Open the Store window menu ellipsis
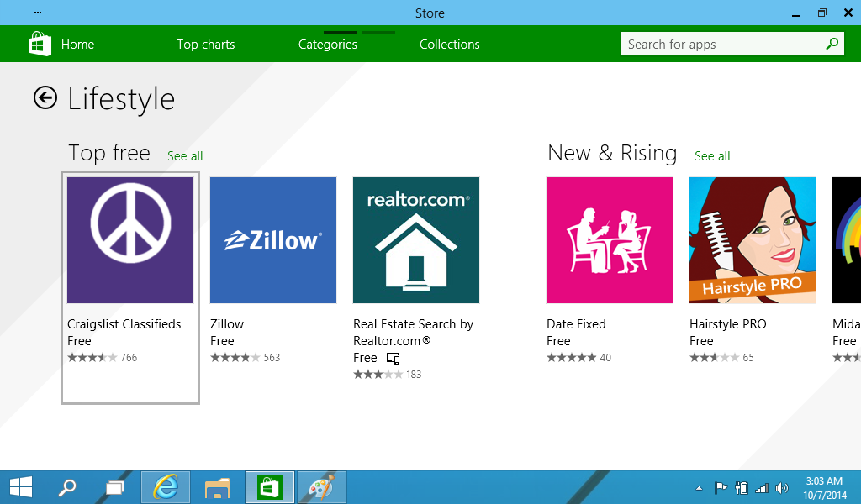 pyautogui.click(x=37, y=12)
